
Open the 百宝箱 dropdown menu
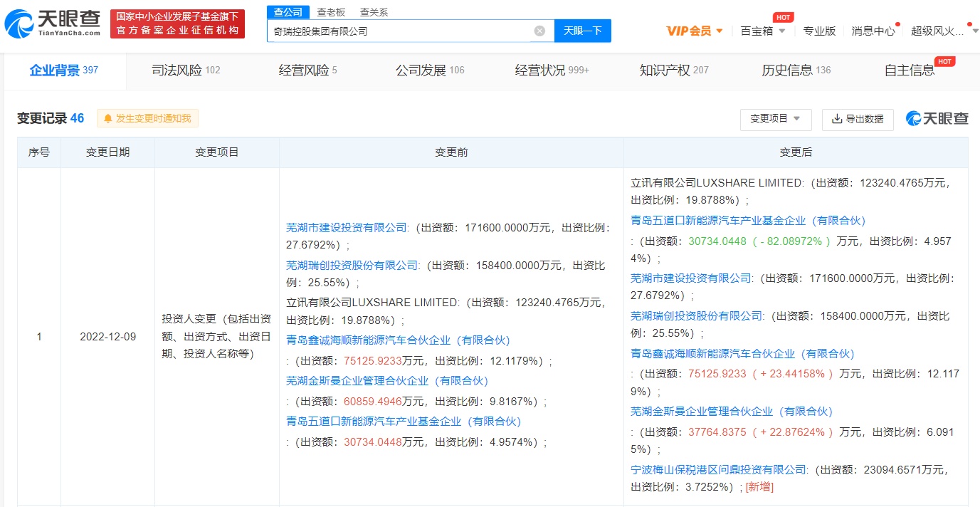[762, 31]
